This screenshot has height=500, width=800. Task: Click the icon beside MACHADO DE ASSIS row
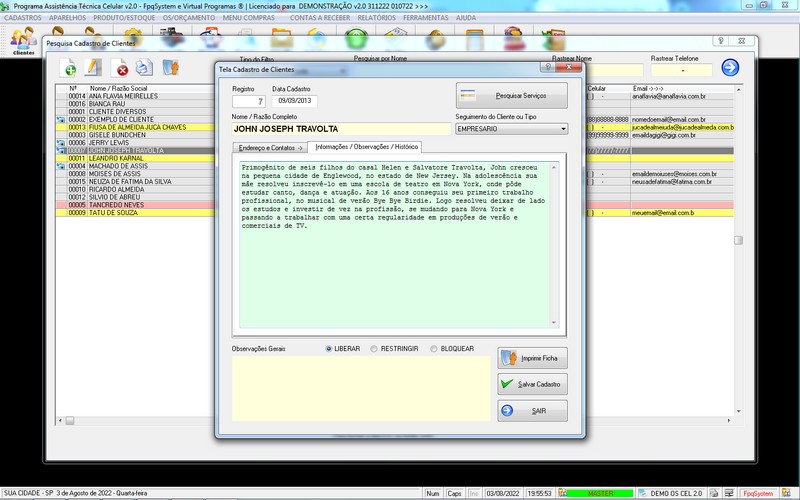(x=61, y=166)
